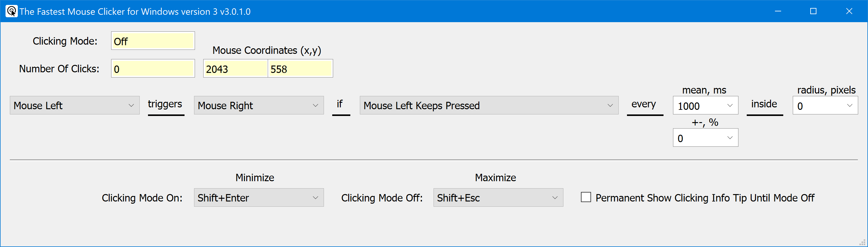
Task: Click the underlined inside label
Action: pos(764,104)
